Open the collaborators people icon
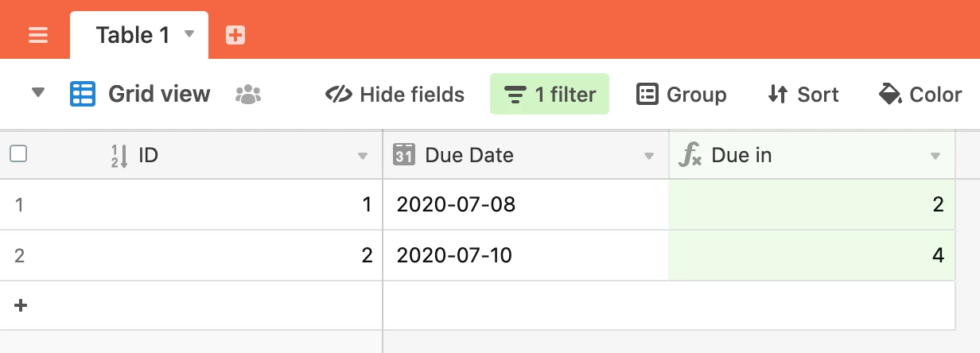The width and height of the screenshot is (980, 353). pos(248,95)
